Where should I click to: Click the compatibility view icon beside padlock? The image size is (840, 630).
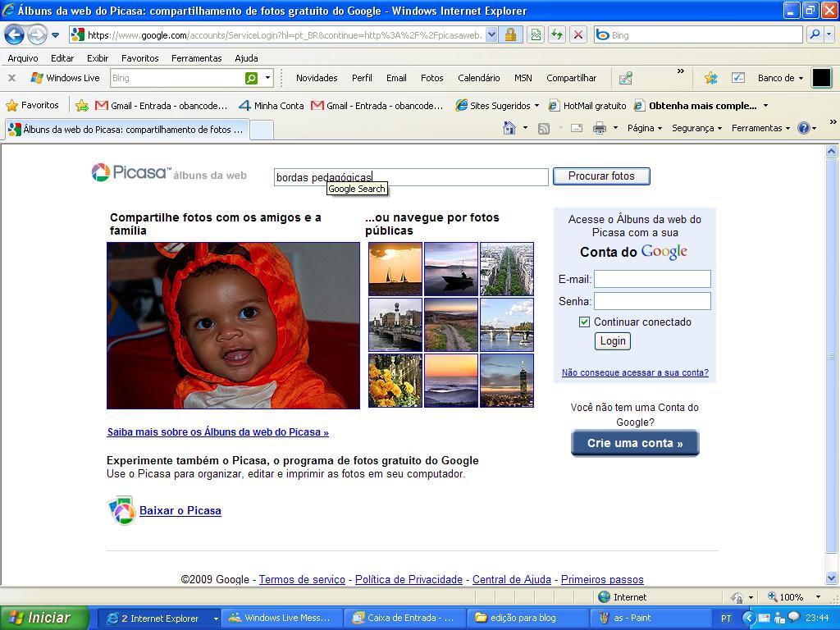pos(536,35)
